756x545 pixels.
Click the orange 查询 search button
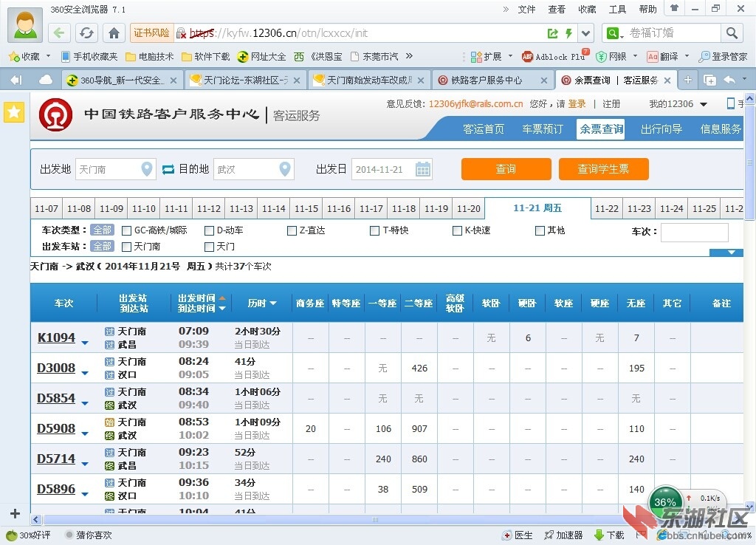coord(506,169)
